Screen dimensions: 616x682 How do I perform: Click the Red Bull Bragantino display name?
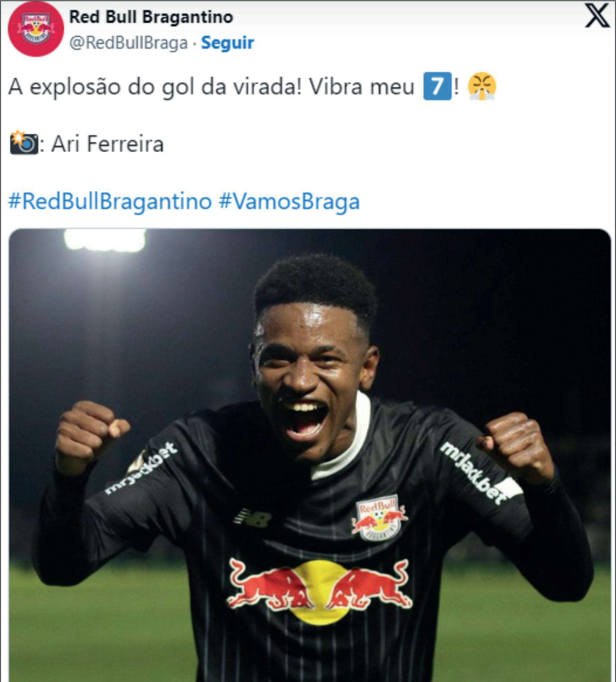click(x=151, y=17)
